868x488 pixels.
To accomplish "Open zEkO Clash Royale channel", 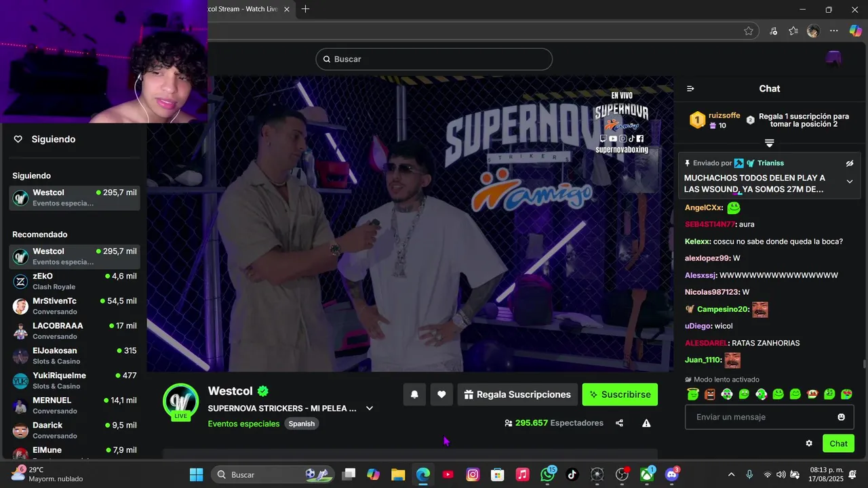I will point(75,281).
